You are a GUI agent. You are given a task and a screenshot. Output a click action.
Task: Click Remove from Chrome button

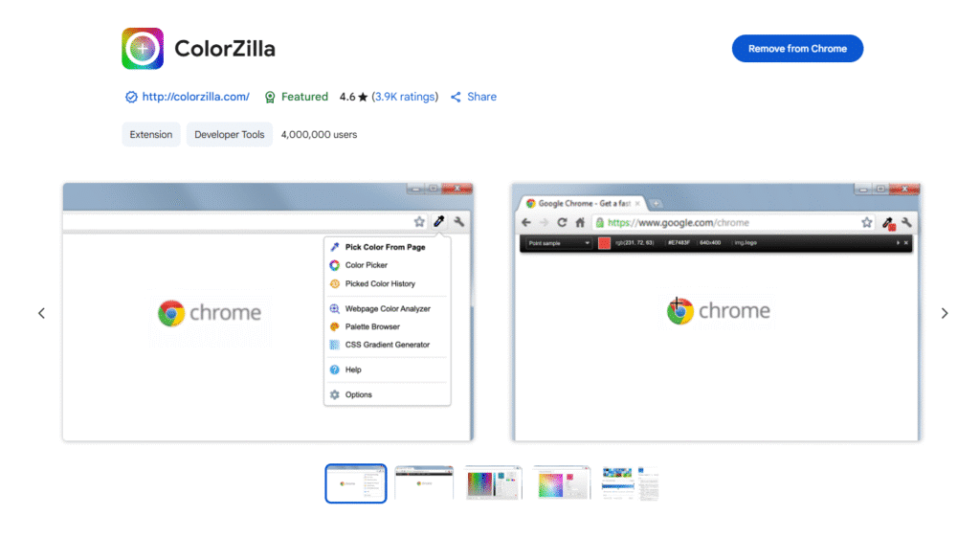(797, 49)
